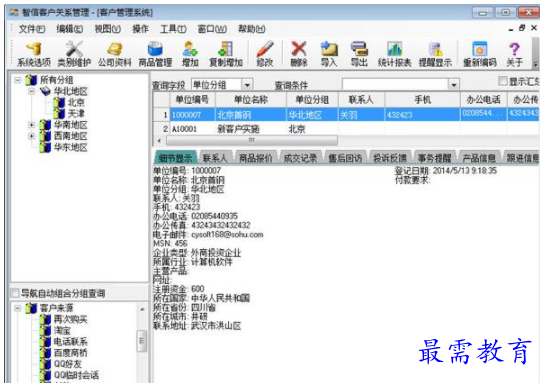Select QQ临时会话 customer source
The width and height of the screenshot is (540, 383).
coord(76,375)
